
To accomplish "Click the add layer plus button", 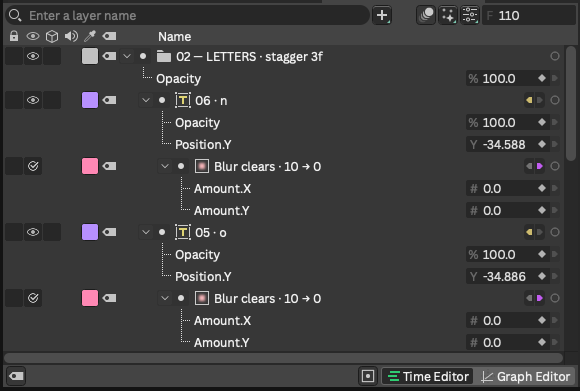I will click(382, 15).
